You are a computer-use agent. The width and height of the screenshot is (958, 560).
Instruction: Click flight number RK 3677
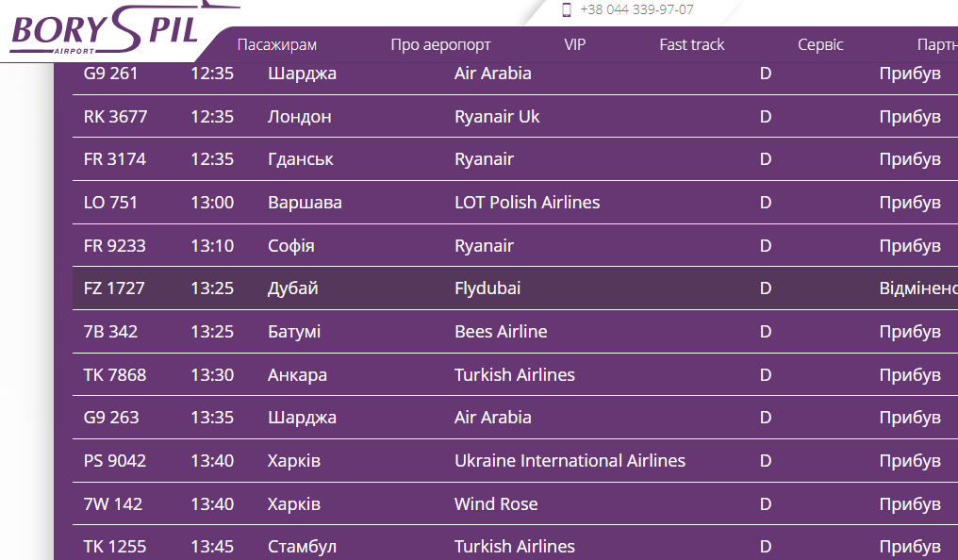tap(116, 117)
